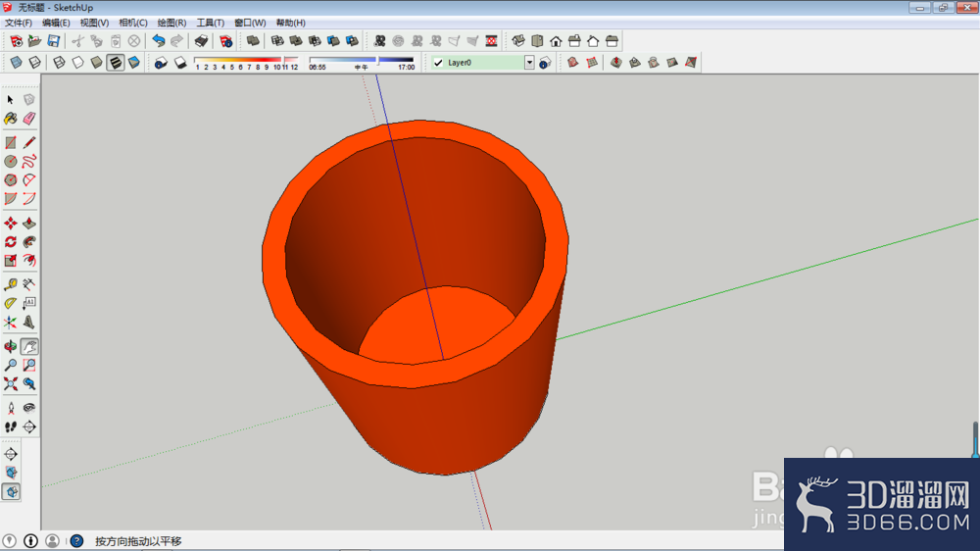Viewport: 980px width, 551px height.
Task: Select the Pie tool
Action: pos(11,199)
